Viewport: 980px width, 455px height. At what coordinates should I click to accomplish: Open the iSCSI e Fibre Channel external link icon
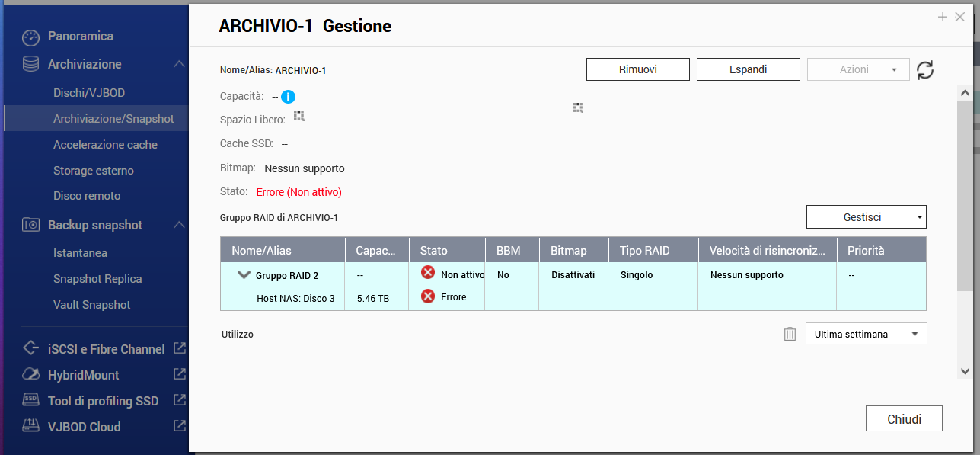coord(180,349)
